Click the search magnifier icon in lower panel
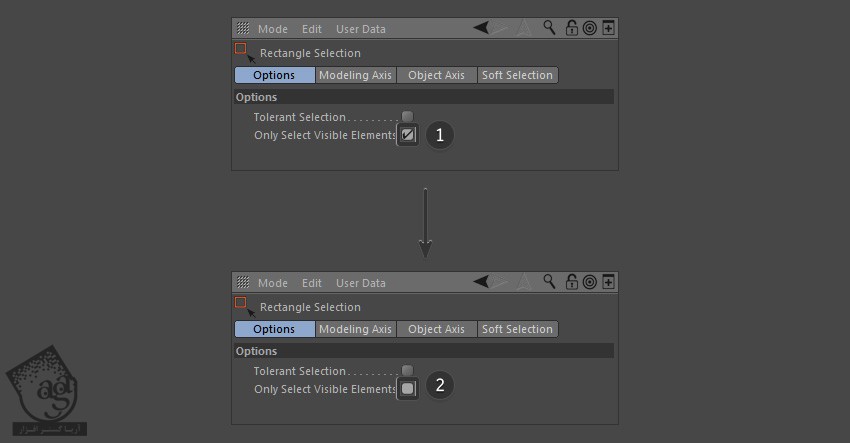Screen dimensions: 850x443 tap(549, 282)
